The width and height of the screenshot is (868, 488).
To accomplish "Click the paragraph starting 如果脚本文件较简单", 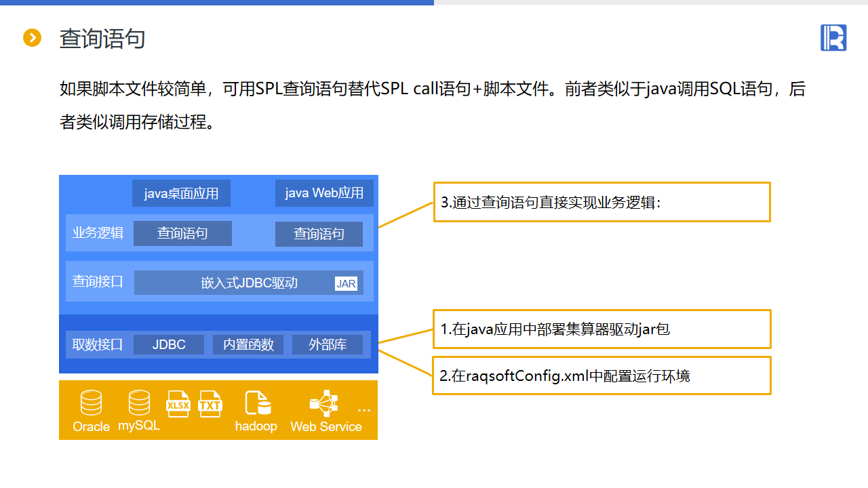I will 433,106.
